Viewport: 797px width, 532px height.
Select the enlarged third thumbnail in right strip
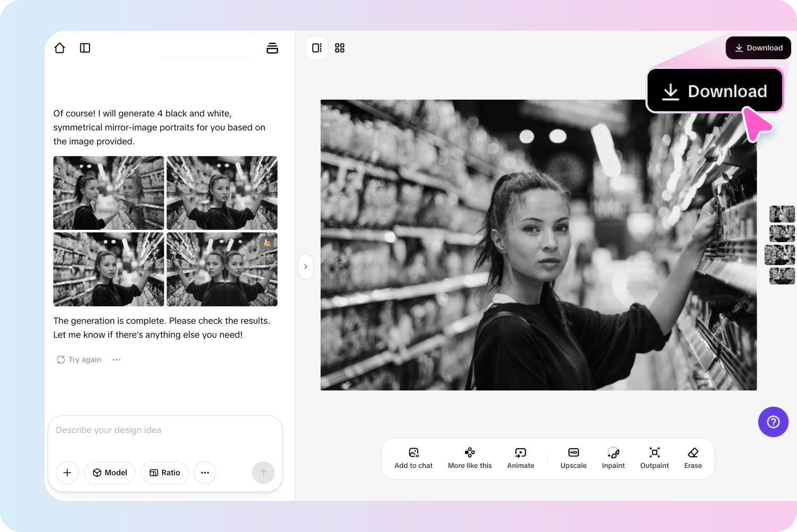(780, 255)
